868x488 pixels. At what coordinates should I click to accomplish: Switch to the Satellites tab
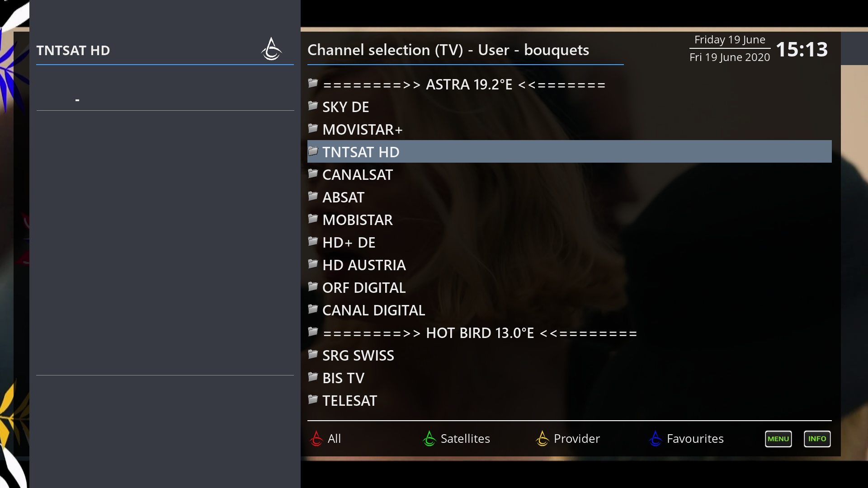465,438
